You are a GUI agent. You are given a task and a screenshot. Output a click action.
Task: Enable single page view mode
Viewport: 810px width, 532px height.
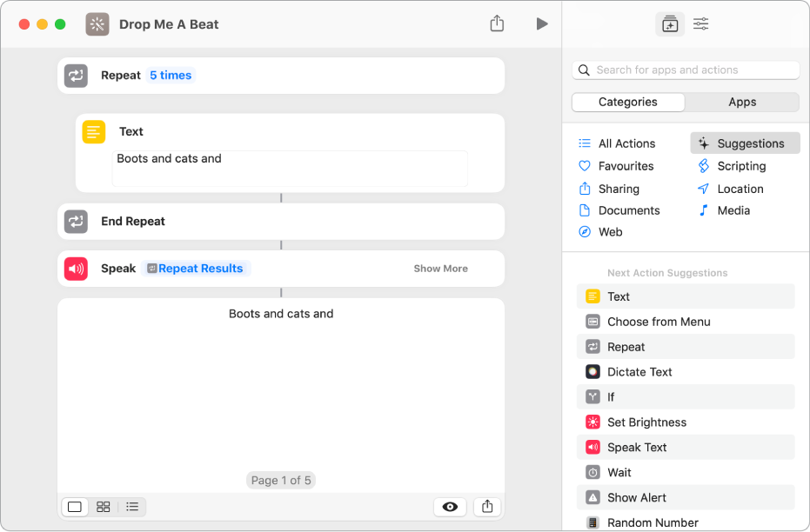pyautogui.click(x=74, y=507)
